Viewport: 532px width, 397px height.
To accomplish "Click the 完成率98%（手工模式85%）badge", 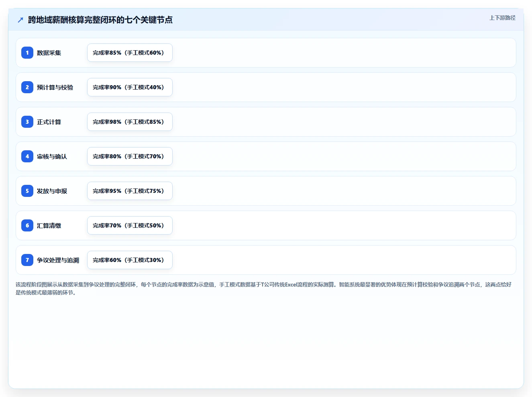I will pyautogui.click(x=130, y=122).
